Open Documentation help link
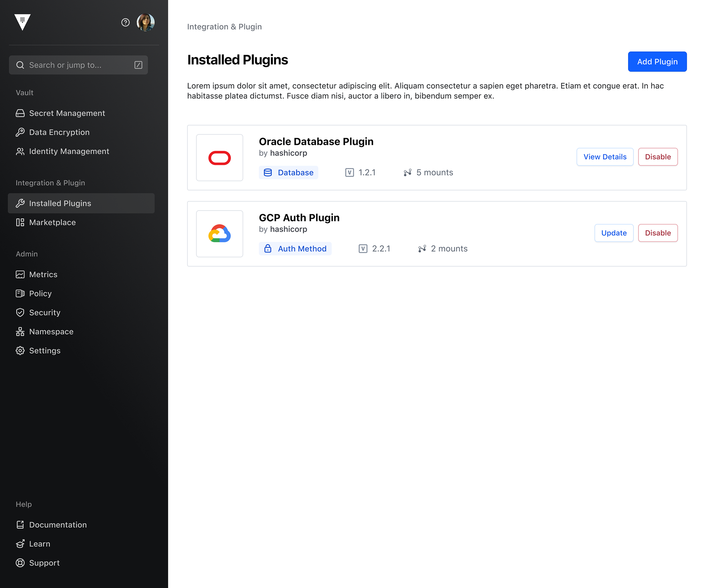 58,525
